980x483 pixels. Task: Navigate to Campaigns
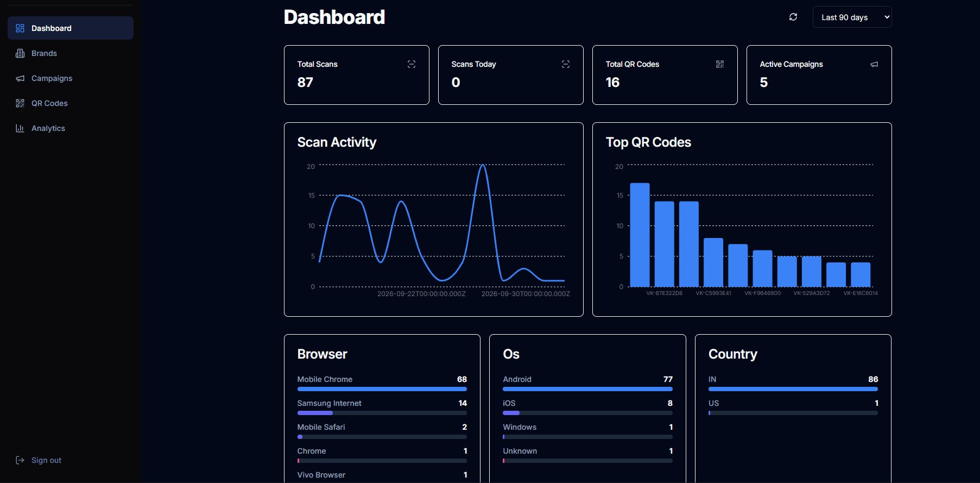click(x=71, y=78)
